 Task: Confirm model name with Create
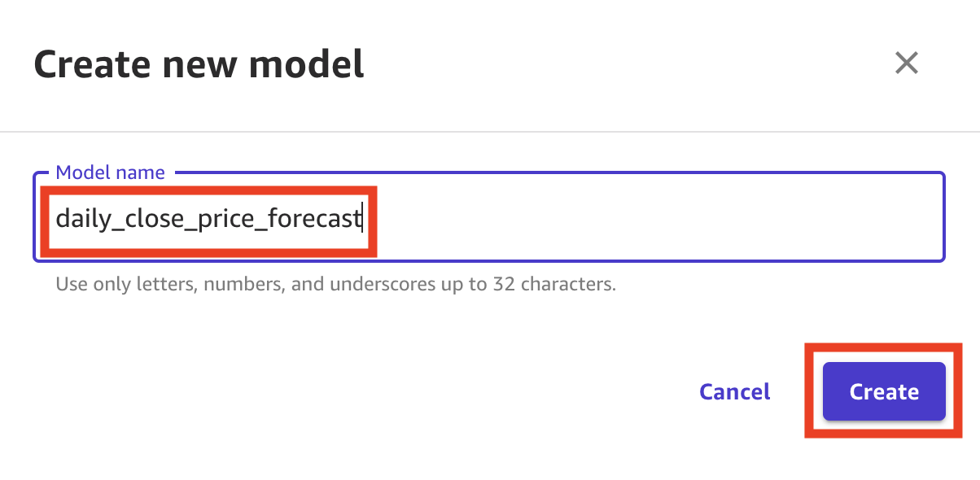point(884,391)
